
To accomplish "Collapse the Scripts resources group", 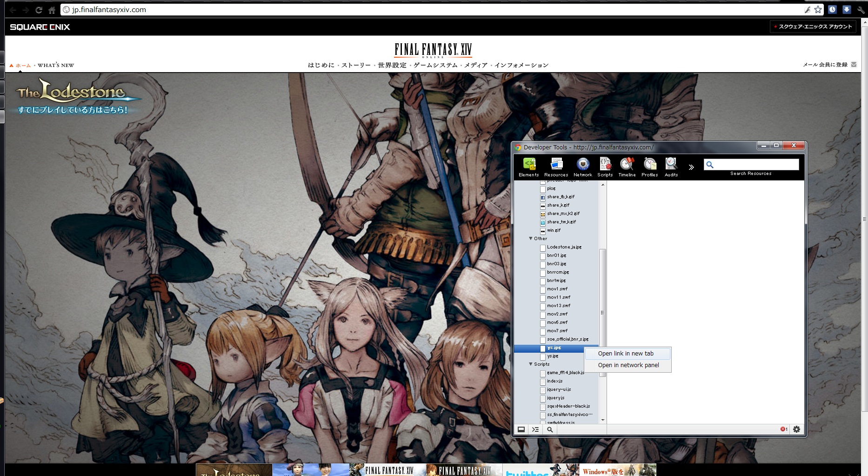I will (x=531, y=364).
